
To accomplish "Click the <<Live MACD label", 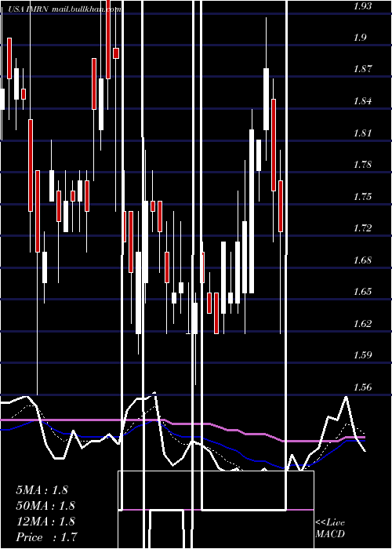I will 330,529.
